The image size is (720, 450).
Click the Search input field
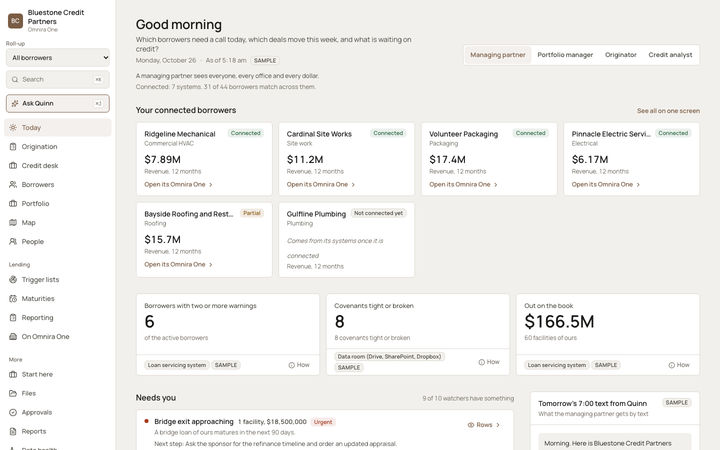(x=58, y=79)
